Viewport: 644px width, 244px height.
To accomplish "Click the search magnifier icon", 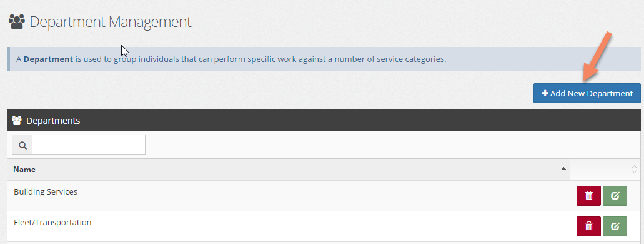I will (22, 145).
